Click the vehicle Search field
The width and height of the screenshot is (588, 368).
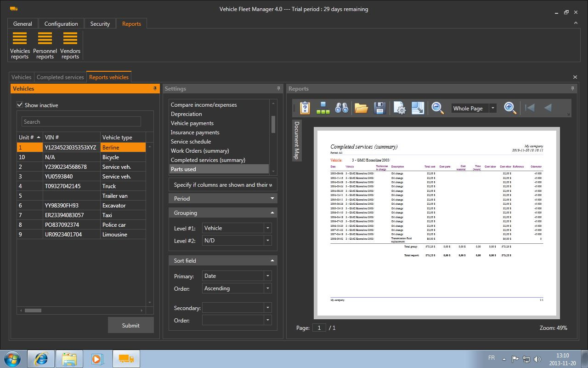coord(81,122)
